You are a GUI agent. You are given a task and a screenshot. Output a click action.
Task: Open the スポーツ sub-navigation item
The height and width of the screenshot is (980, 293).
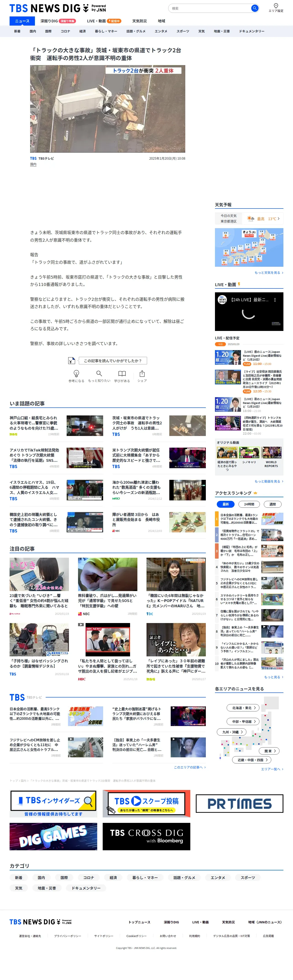click(183, 31)
